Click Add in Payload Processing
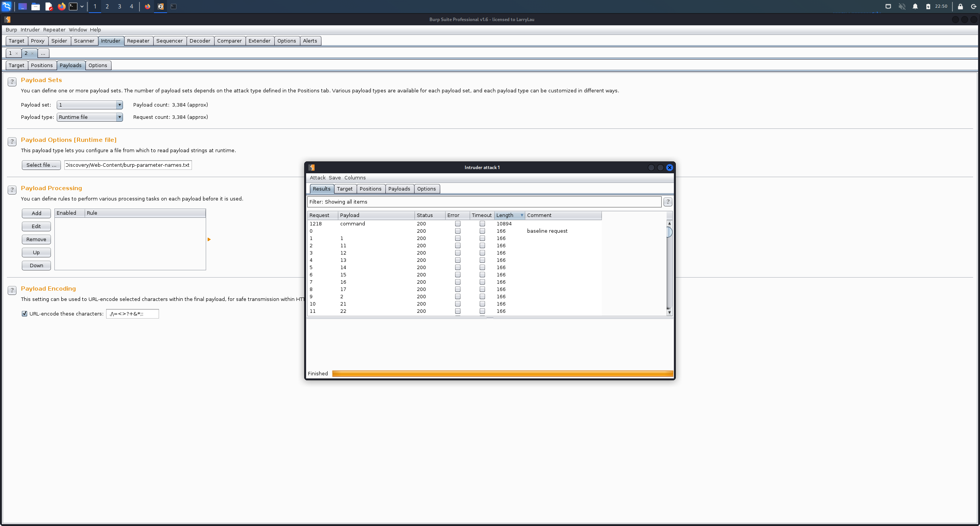 (36, 213)
